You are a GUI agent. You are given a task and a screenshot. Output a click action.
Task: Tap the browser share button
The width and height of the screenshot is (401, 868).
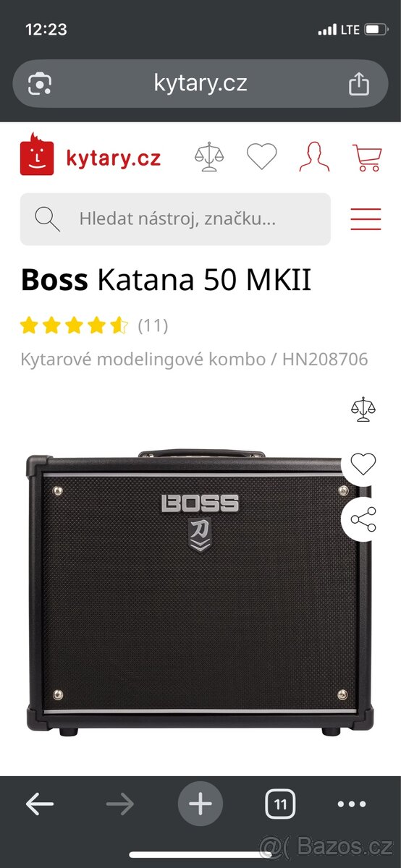tap(359, 84)
